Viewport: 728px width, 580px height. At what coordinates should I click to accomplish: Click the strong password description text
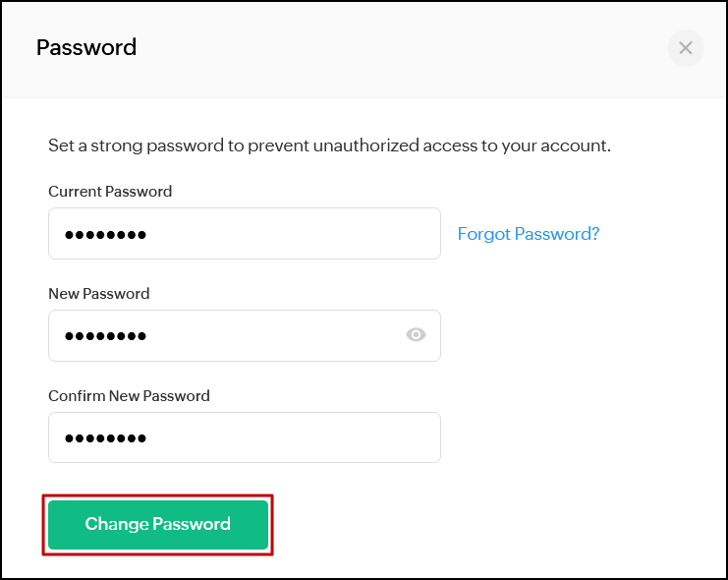click(x=329, y=145)
